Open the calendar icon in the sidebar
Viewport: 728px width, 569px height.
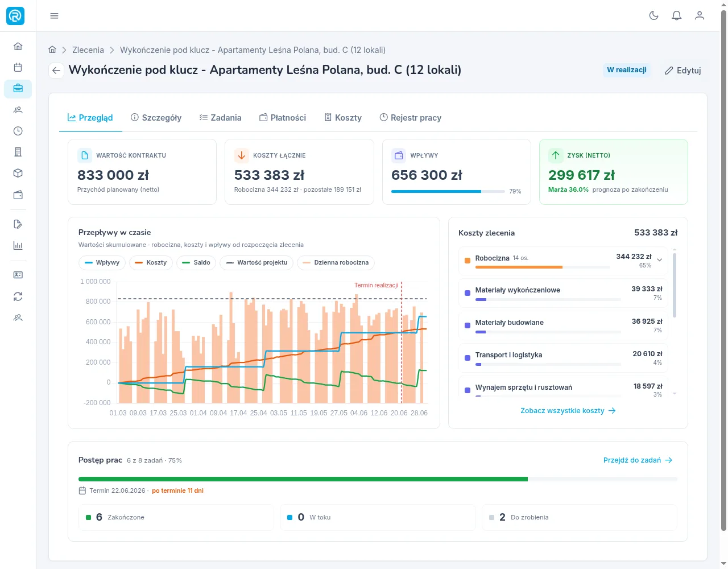[18, 67]
